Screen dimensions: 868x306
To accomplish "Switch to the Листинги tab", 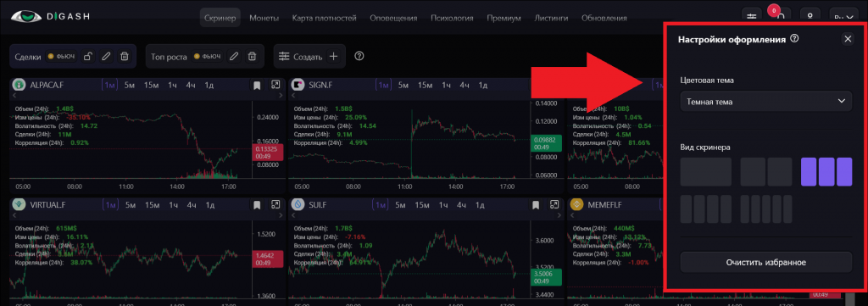I will tap(551, 19).
